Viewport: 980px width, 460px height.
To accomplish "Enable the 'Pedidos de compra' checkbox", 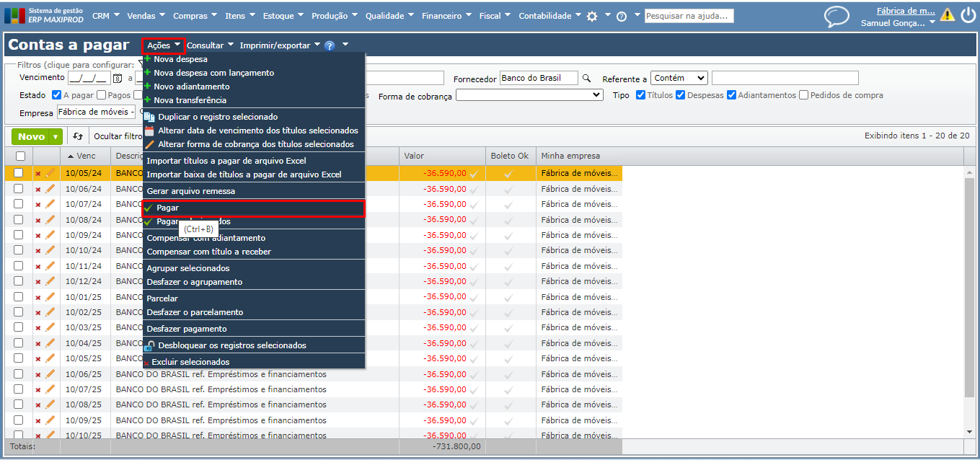I will pyautogui.click(x=804, y=95).
